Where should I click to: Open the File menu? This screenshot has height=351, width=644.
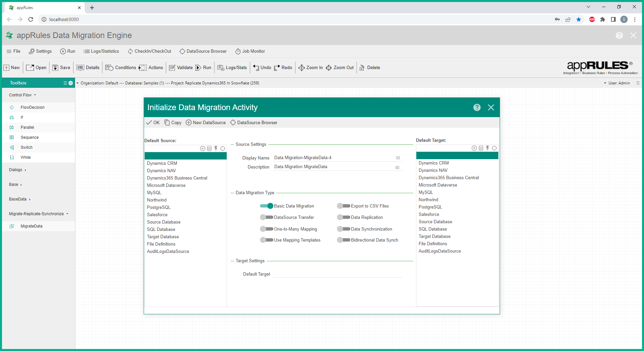(13, 51)
